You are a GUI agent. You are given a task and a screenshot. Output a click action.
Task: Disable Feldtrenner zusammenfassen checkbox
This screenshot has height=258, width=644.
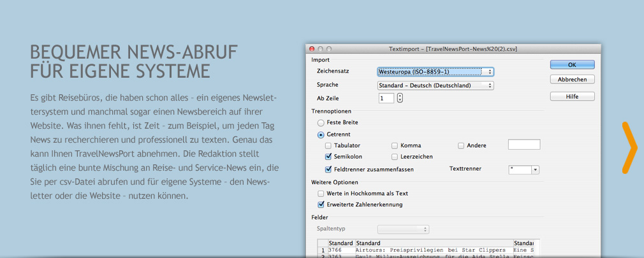tap(328, 169)
